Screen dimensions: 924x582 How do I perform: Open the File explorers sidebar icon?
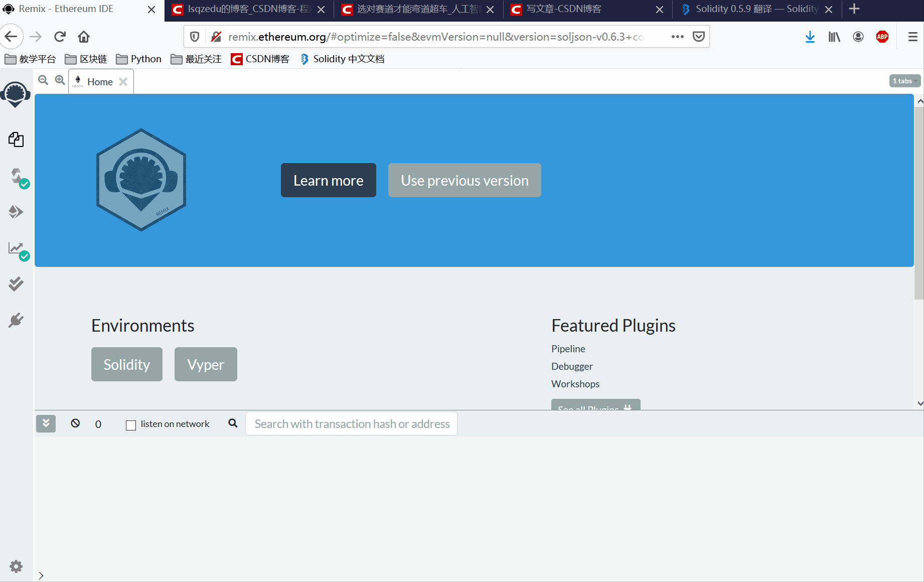pyautogui.click(x=16, y=139)
